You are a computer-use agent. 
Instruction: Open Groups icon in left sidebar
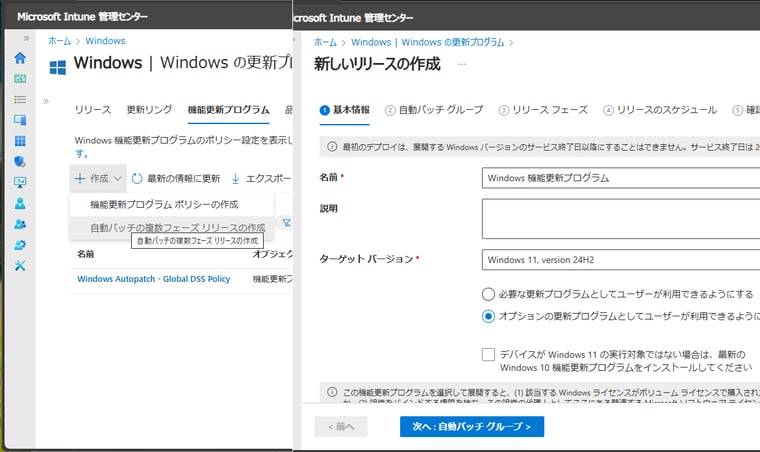(20, 224)
